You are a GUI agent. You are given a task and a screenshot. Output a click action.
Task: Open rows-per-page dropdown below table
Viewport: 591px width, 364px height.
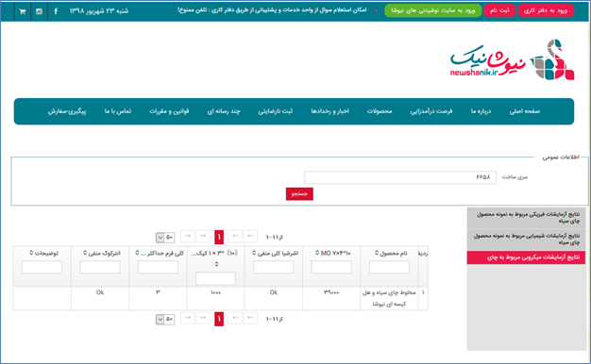tap(165, 319)
